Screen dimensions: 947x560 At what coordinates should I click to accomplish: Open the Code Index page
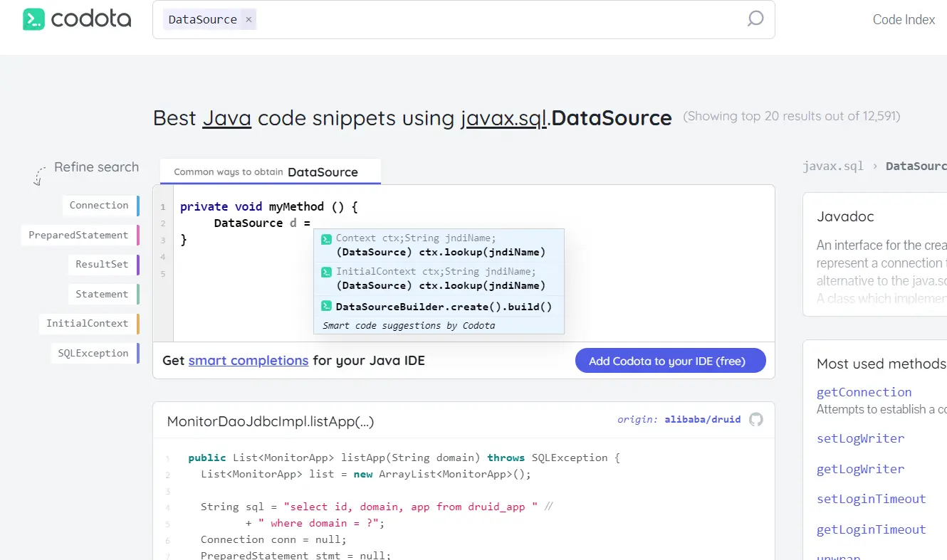click(903, 19)
